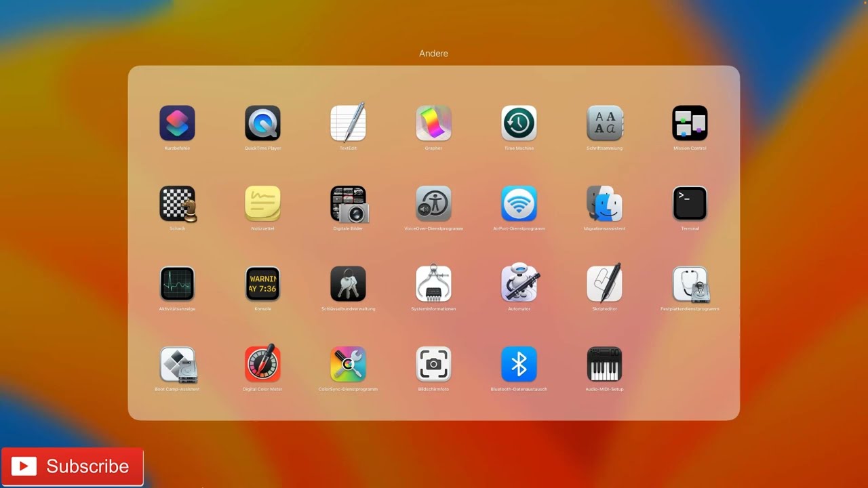Start the Schach chess game

click(x=177, y=203)
